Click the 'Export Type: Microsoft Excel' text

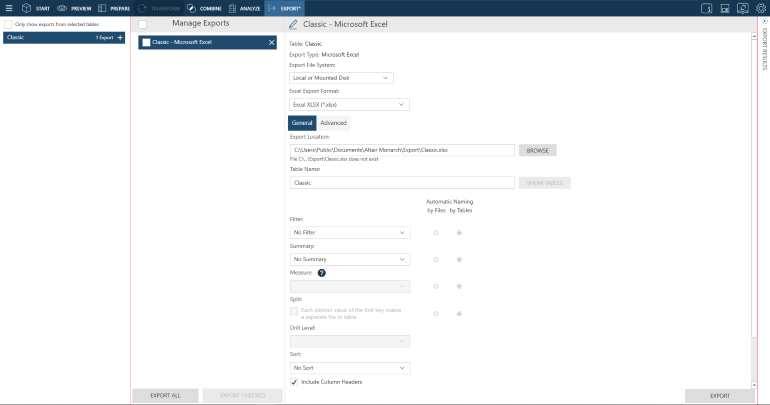(x=324, y=54)
